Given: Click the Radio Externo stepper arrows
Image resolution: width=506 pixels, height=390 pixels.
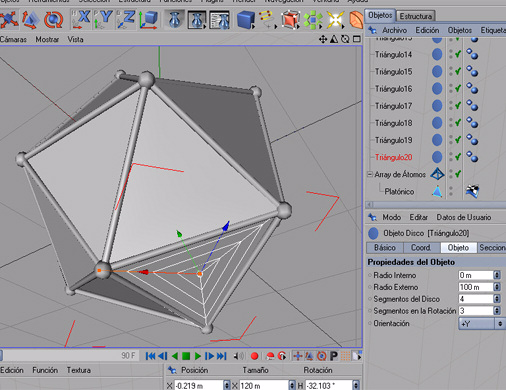Looking at the screenshot, I should tap(497, 287).
